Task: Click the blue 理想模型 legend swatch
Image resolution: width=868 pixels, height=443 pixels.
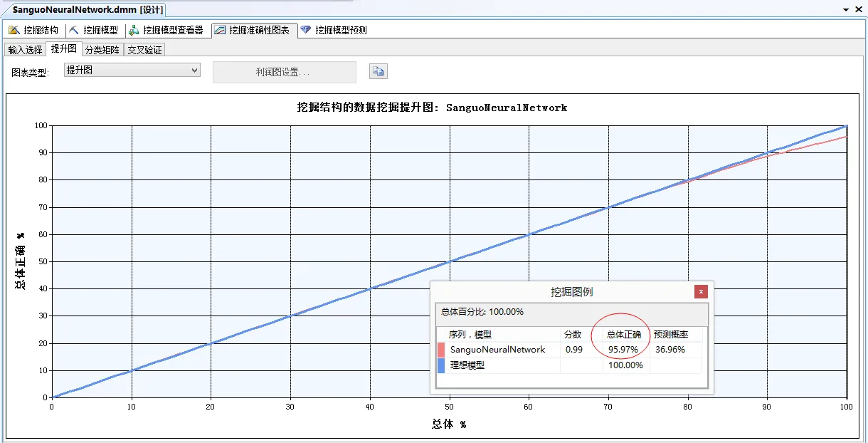Action: (x=441, y=365)
